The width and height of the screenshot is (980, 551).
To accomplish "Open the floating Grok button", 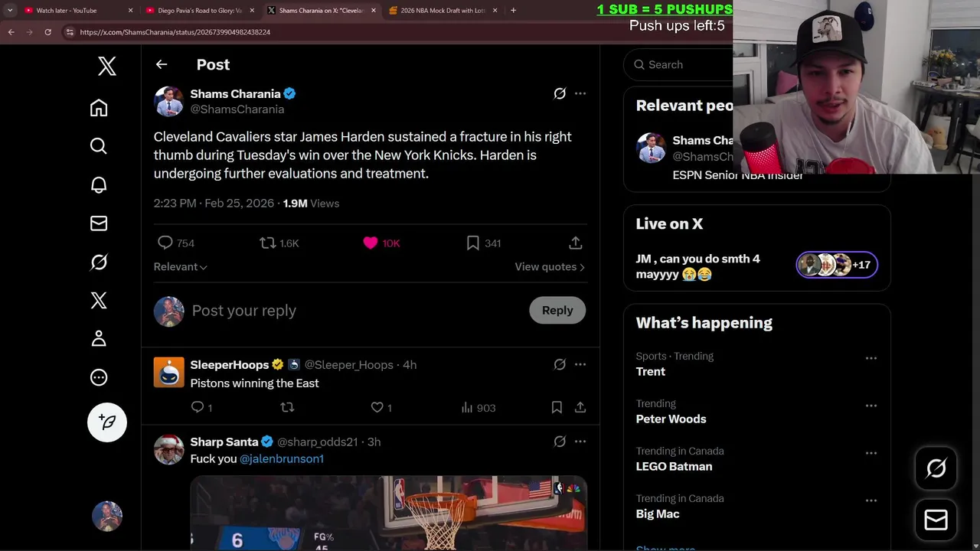I will click(x=936, y=468).
